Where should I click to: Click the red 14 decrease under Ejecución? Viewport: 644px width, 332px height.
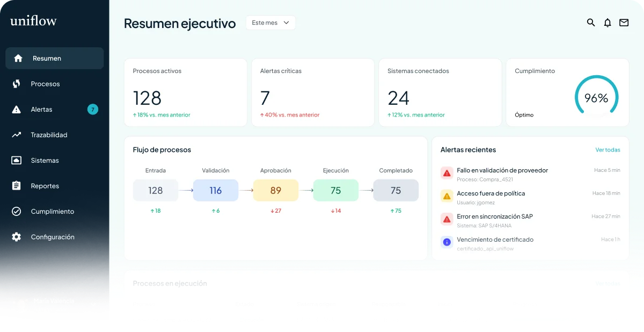336,211
